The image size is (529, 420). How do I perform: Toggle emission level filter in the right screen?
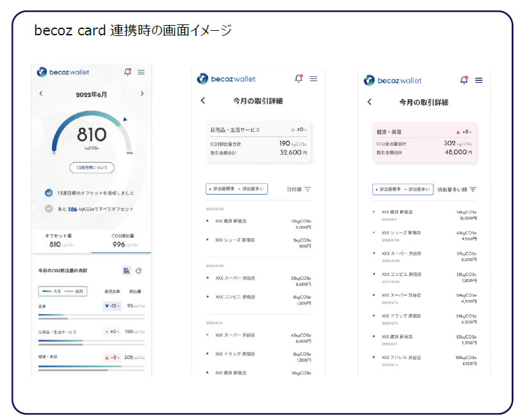(x=403, y=189)
